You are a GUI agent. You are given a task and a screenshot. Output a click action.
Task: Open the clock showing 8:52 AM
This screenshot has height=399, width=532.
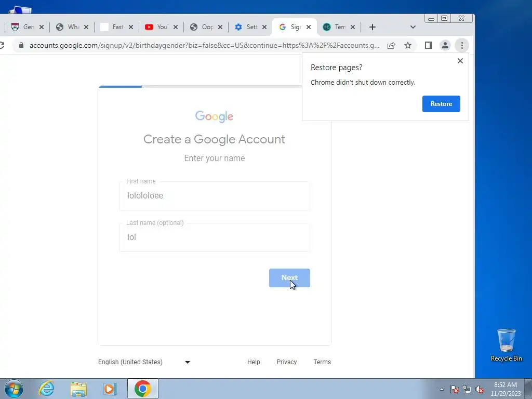[506, 389]
